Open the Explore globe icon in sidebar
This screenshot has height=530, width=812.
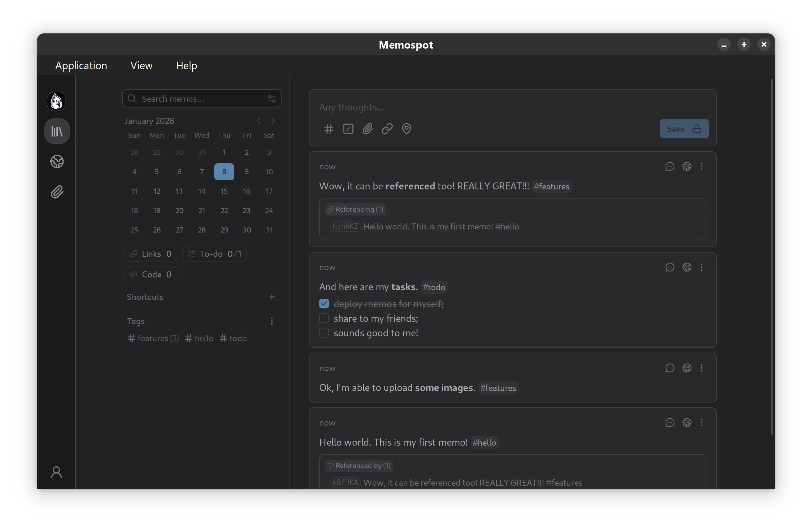click(57, 161)
